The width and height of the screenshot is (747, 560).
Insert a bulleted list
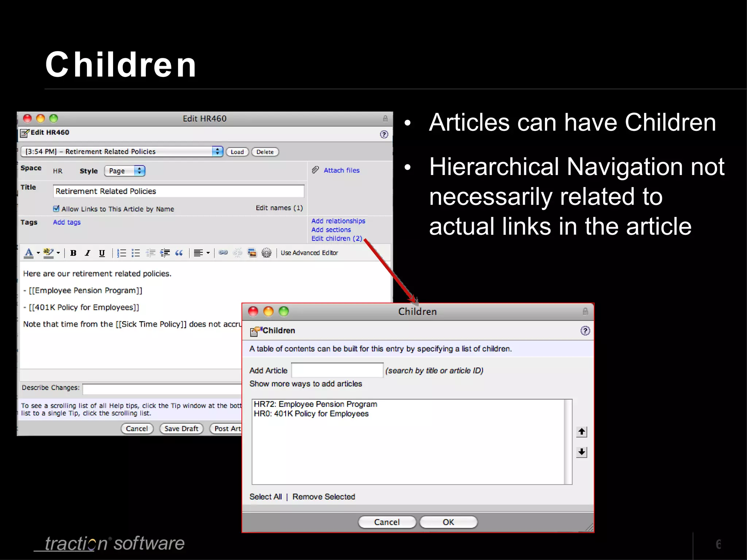point(136,253)
